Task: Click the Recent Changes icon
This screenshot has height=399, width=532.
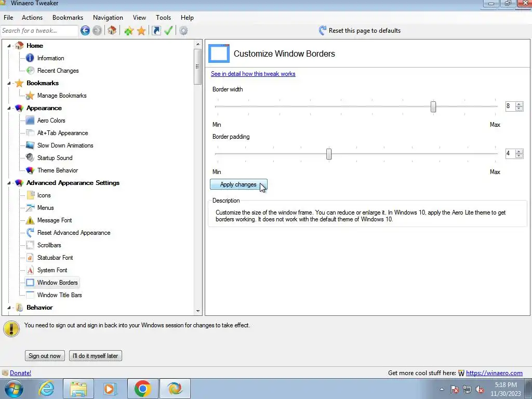Action: 30,71
